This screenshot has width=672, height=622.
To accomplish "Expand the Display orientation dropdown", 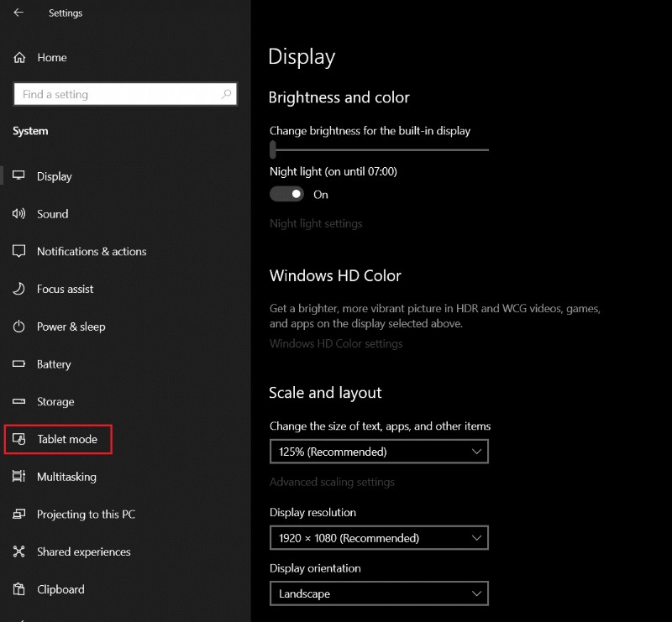I will (x=379, y=593).
